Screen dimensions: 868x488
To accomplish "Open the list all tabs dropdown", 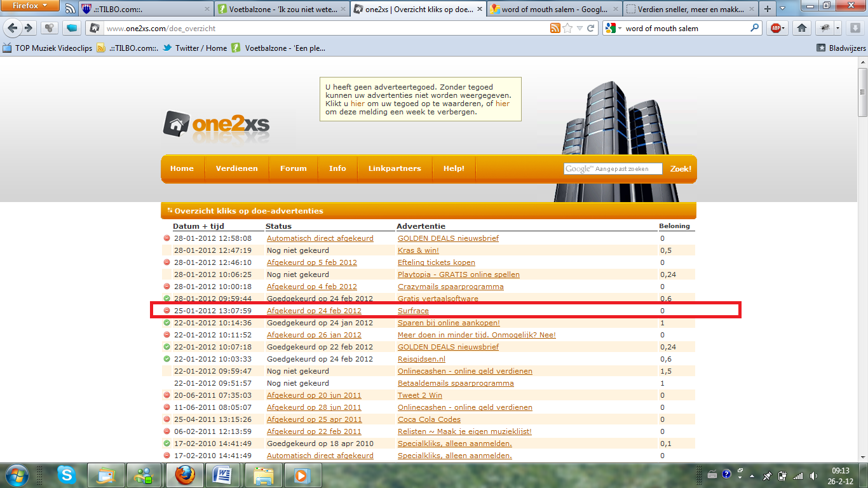I will 782,9.
